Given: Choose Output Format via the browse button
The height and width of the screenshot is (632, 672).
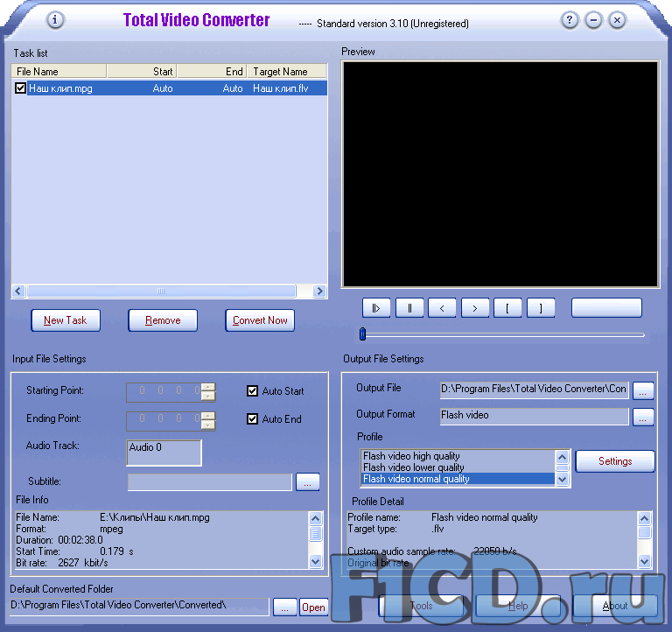Looking at the screenshot, I should [643, 417].
